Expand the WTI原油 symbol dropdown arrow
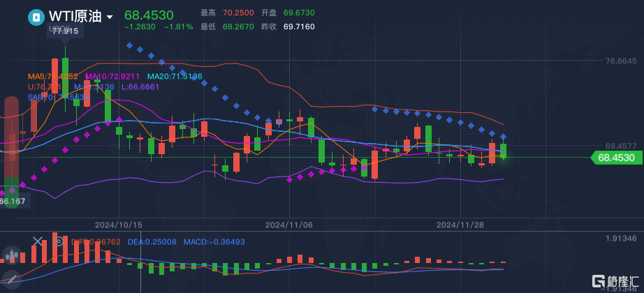Image resolution: width=644 pixels, height=293 pixels. point(110,17)
